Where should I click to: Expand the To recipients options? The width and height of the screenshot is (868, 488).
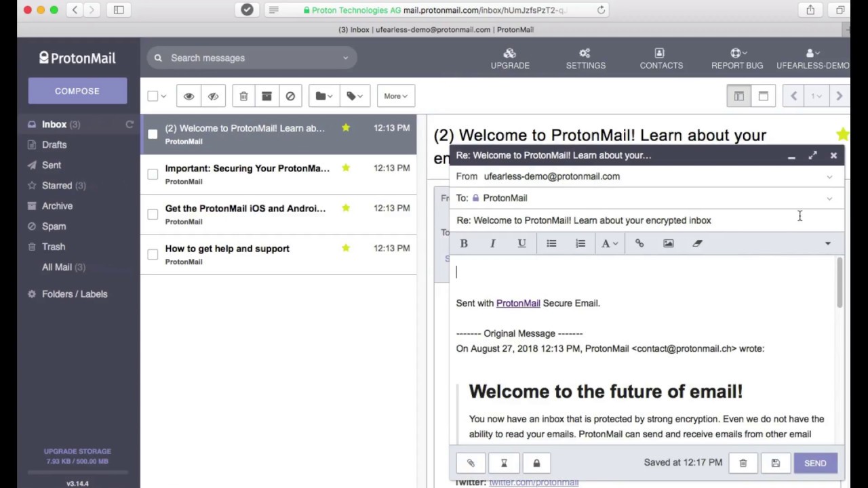click(829, 199)
